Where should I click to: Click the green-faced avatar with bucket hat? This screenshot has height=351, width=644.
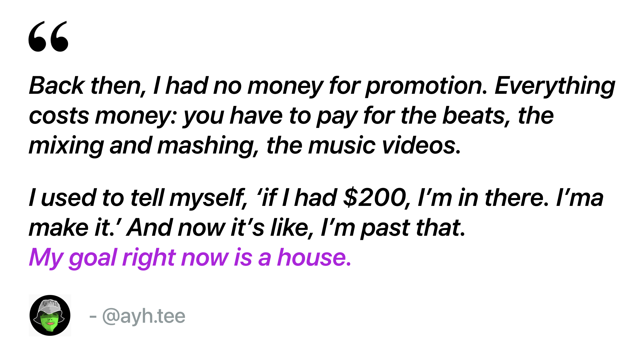tap(50, 315)
